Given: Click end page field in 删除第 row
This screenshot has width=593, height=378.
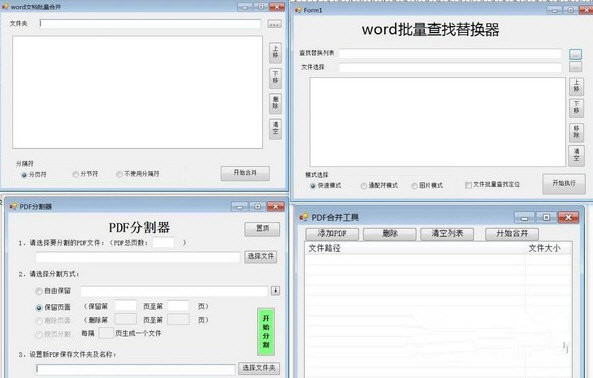Looking at the screenshot, I should [x=178, y=319].
